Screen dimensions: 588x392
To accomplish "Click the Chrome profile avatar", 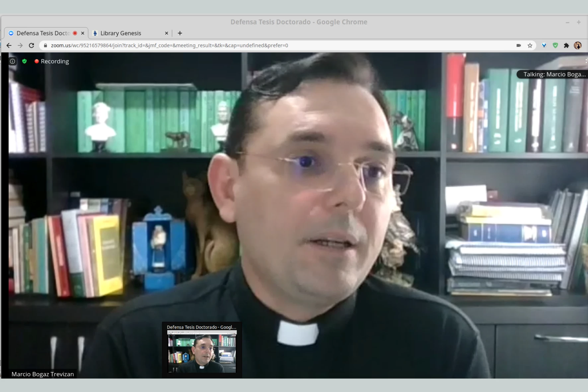I will pos(578,45).
